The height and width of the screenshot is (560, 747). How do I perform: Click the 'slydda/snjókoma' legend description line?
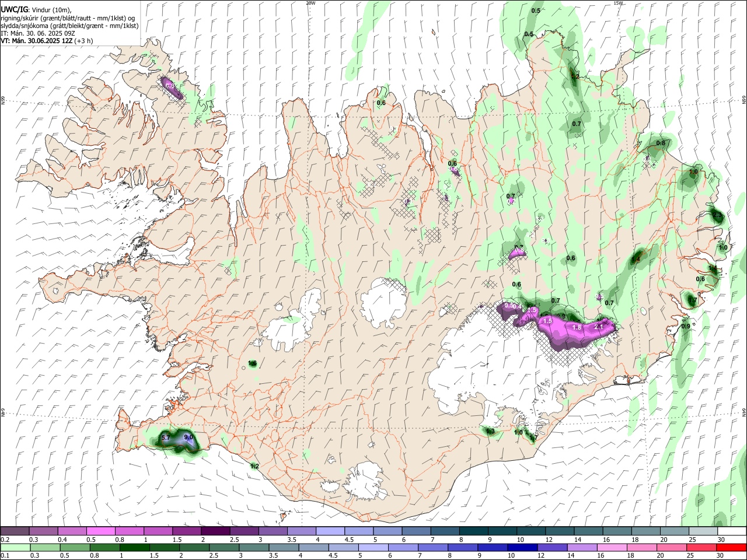(69, 26)
